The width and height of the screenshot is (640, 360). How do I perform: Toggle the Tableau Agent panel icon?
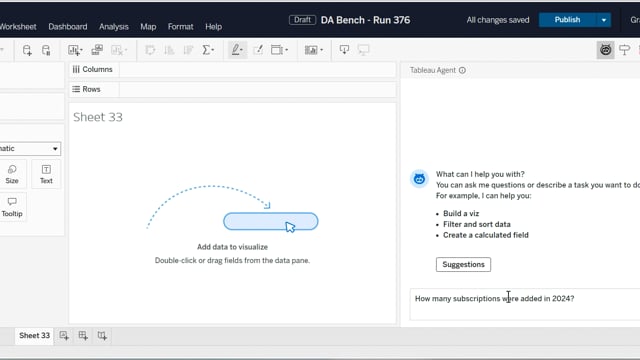pyautogui.click(x=605, y=50)
